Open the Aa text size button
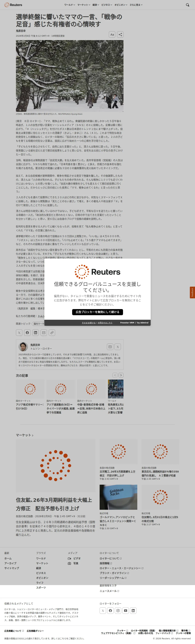Image resolution: width=195 pixels, height=644 pixels. (x=112, y=34)
